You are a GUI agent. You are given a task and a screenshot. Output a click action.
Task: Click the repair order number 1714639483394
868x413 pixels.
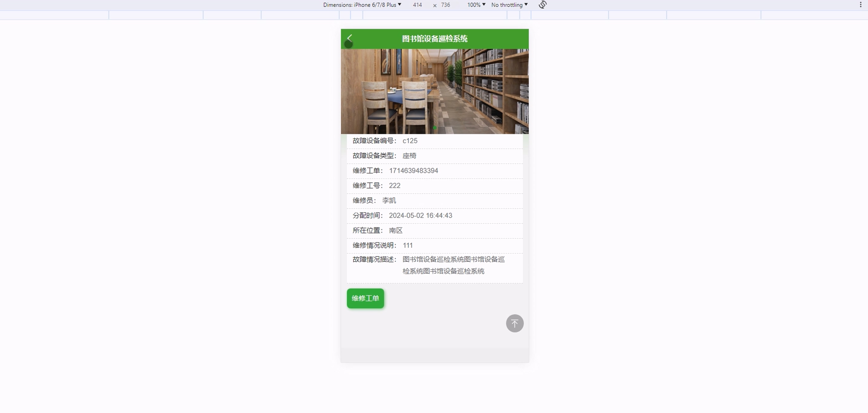point(413,171)
